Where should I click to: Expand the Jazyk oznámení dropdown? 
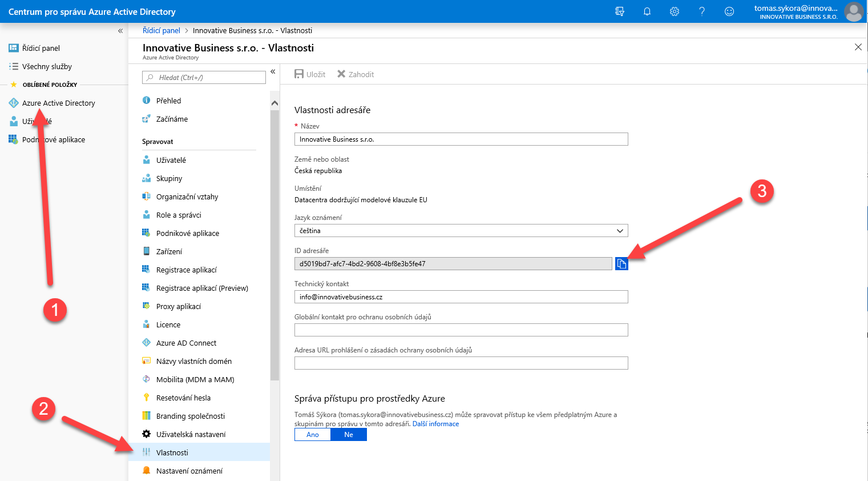tap(461, 231)
